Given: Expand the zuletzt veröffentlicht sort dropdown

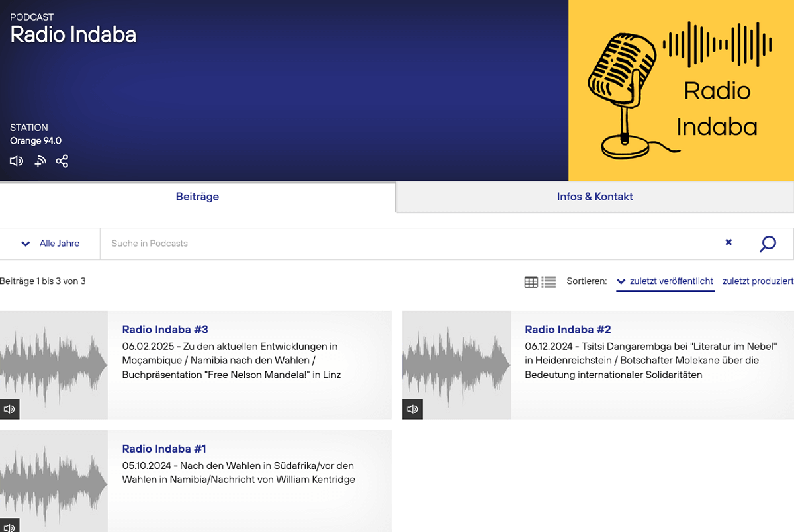Looking at the screenshot, I should (x=621, y=281).
